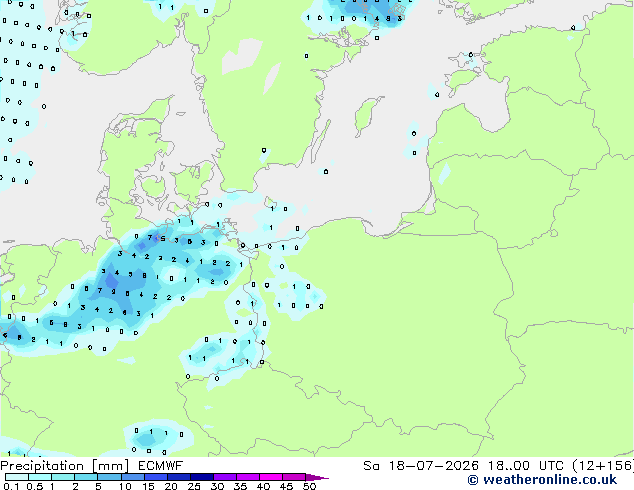Click the 'ECMWF' model label

point(161,466)
